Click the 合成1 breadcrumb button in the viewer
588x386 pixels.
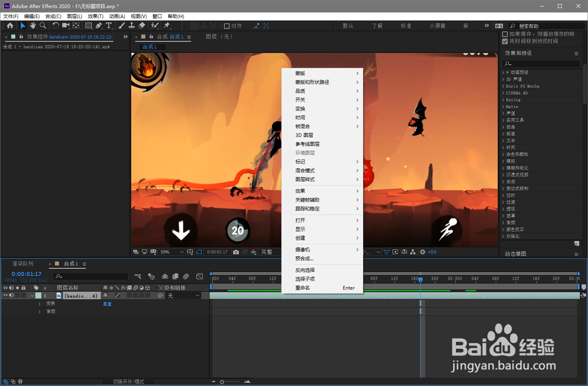[152, 47]
